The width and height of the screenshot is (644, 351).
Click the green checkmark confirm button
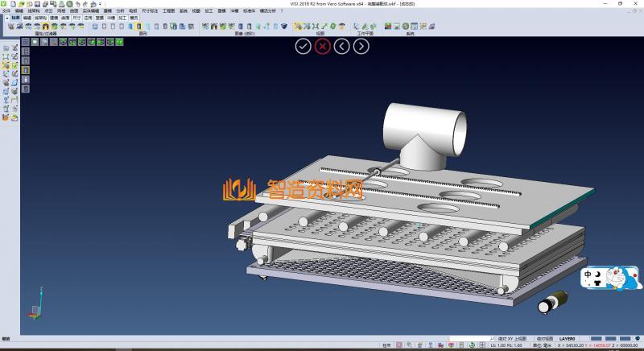(x=303, y=46)
